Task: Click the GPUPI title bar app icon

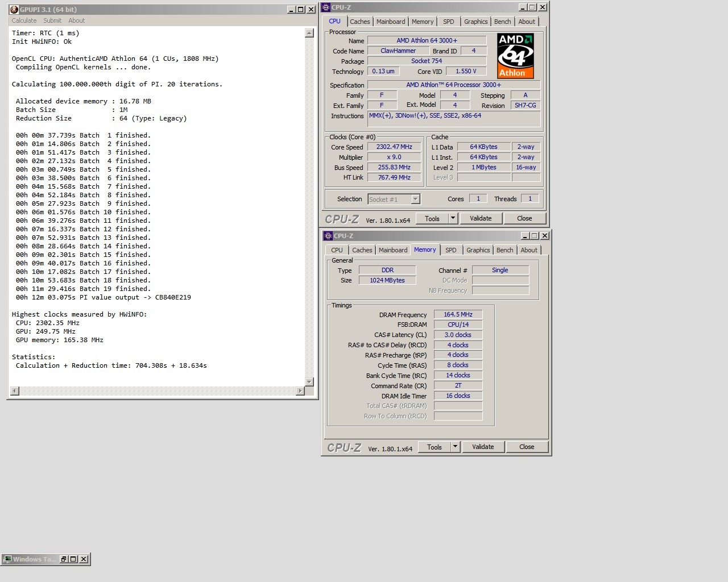Action: click(14, 10)
